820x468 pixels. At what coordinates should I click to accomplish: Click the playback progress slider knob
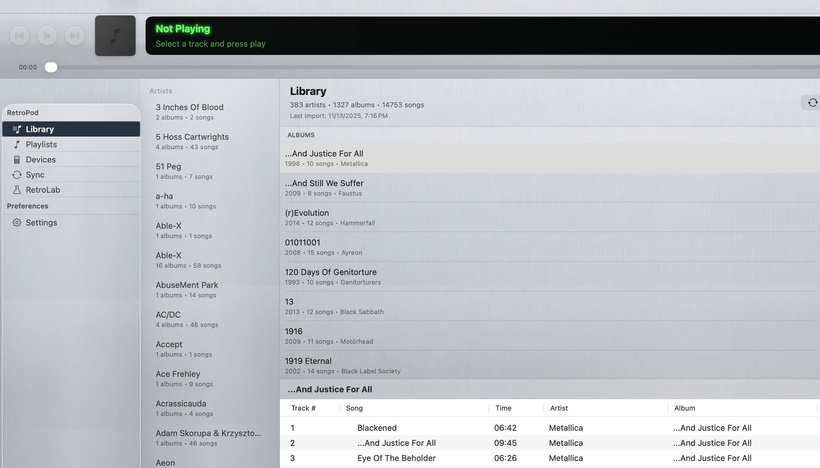51,67
